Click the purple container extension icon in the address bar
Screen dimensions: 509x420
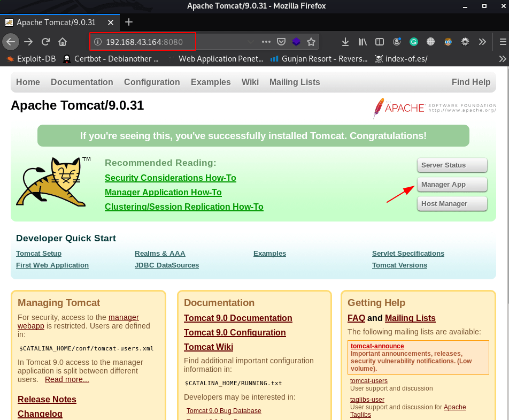pyautogui.click(x=296, y=42)
